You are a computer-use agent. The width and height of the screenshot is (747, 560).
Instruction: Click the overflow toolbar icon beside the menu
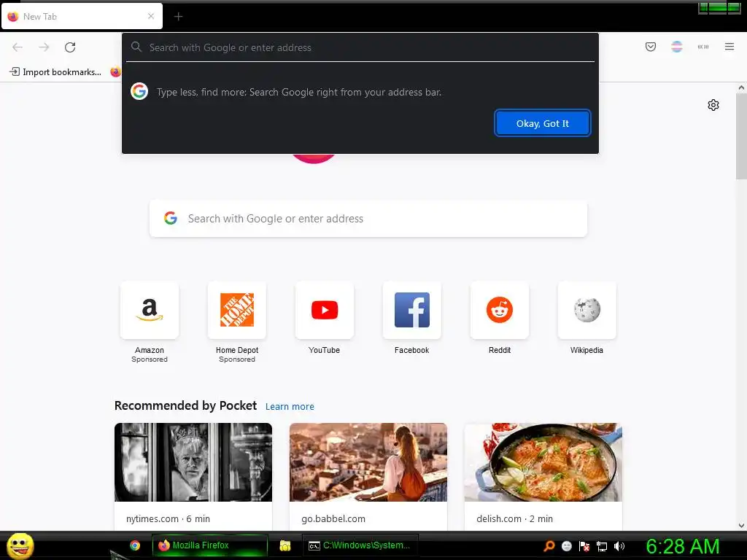tap(703, 47)
